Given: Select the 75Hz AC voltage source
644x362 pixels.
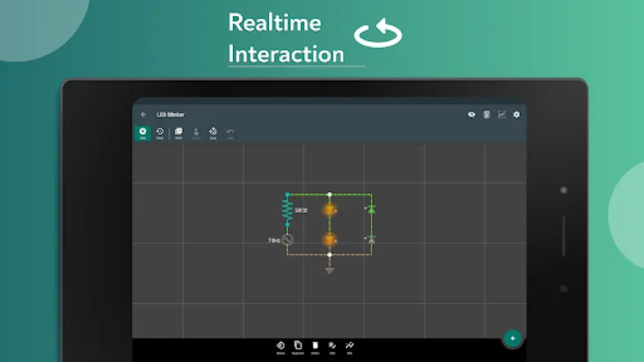Looking at the screenshot, I should tap(287, 240).
